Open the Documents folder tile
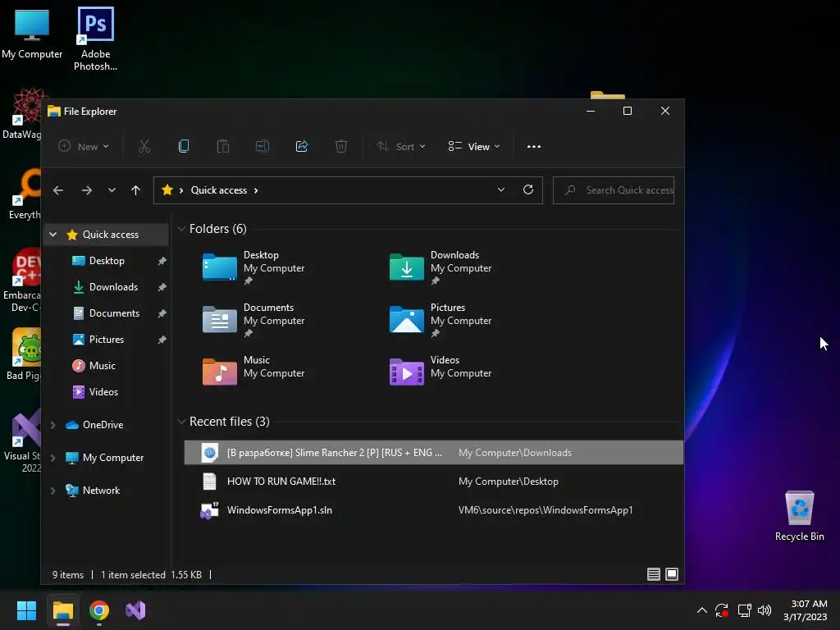Image resolution: width=840 pixels, height=630 pixels. click(254, 320)
